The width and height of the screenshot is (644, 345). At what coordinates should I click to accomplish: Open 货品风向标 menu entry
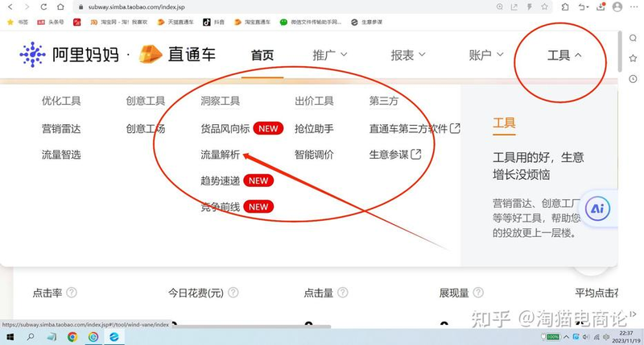click(x=225, y=128)
